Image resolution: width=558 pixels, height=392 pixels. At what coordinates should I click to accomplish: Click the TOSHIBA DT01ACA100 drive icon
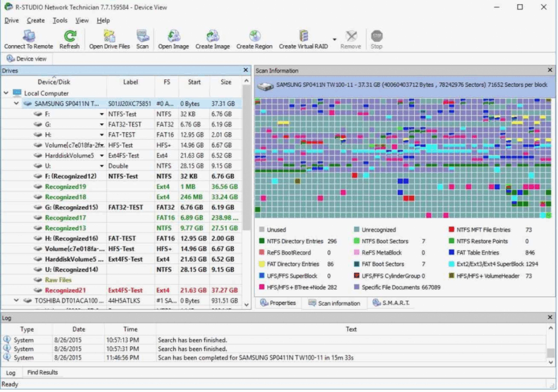[27, 301]
